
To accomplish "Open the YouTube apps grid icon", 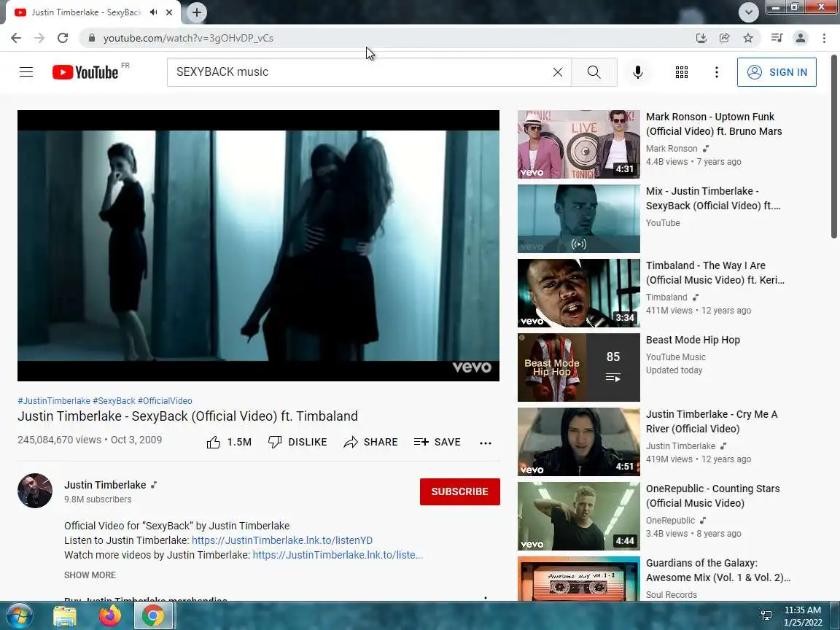I will point(682,71).
